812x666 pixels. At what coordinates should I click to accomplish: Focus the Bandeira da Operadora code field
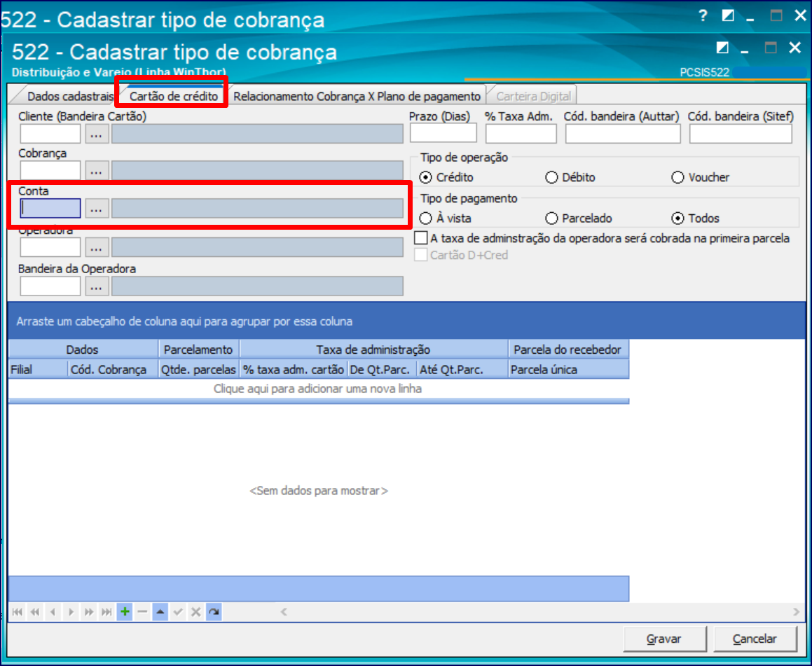pos(50,286)
